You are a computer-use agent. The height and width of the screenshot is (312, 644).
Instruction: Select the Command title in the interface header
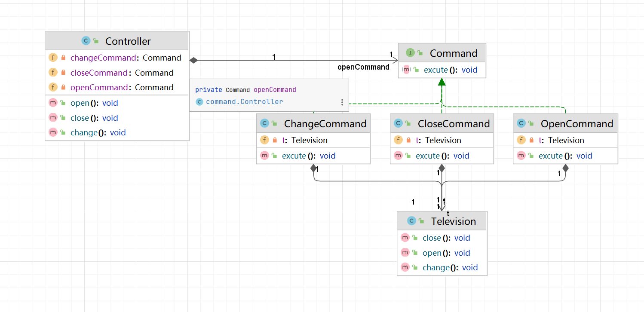(454, 53)
